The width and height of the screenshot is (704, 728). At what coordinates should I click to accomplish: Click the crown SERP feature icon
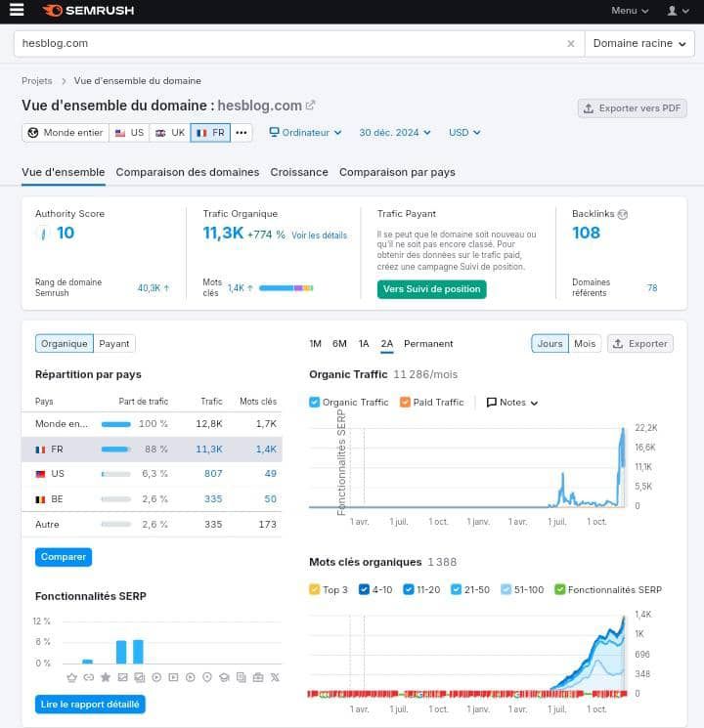pyautogui.click(x=71, y=677)
